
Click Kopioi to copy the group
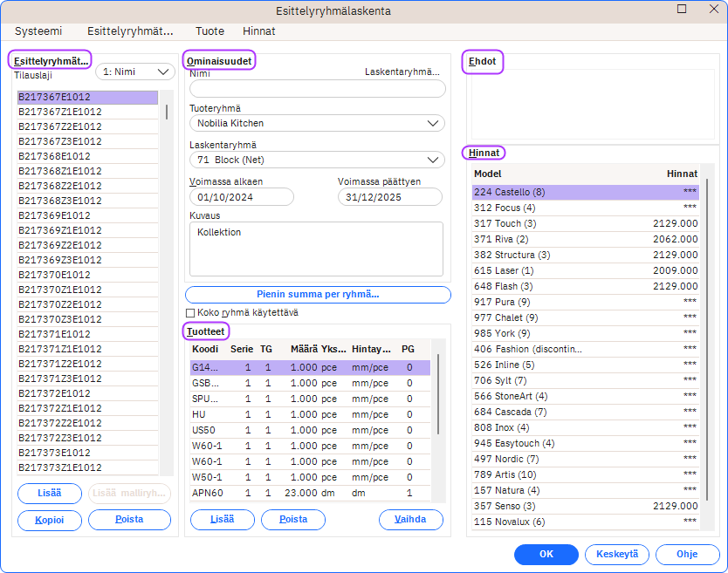click(x=50, y=520)
